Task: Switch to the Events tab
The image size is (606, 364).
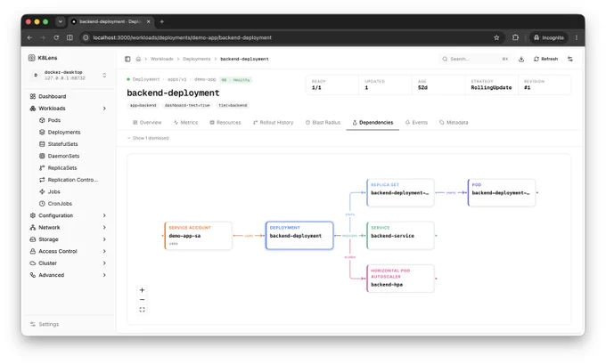Action: tap(416, 123)
